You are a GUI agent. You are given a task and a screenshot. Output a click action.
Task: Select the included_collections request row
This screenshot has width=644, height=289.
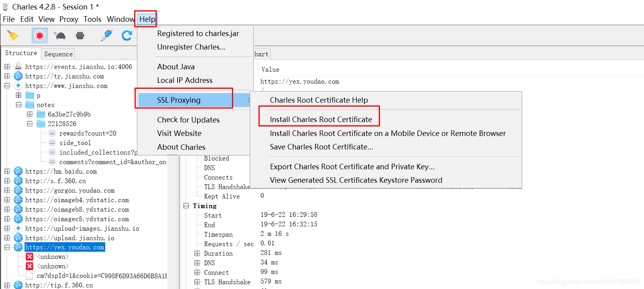[x=98, y=152]
